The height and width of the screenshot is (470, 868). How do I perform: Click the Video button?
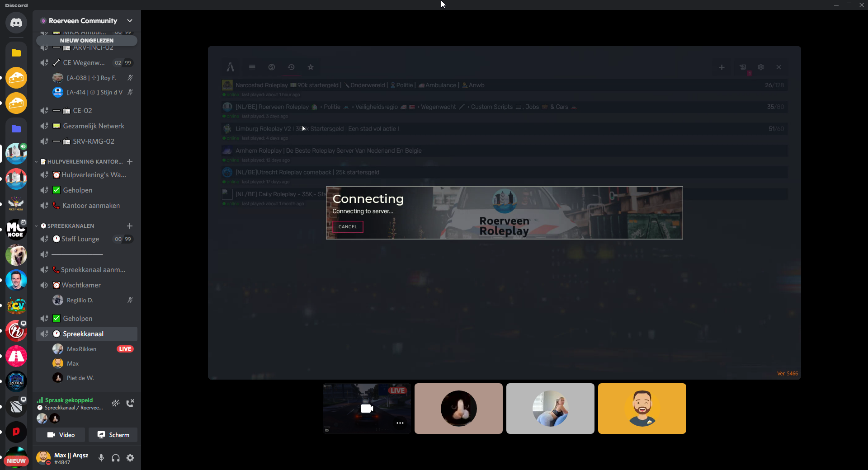[x=61, y=435]
